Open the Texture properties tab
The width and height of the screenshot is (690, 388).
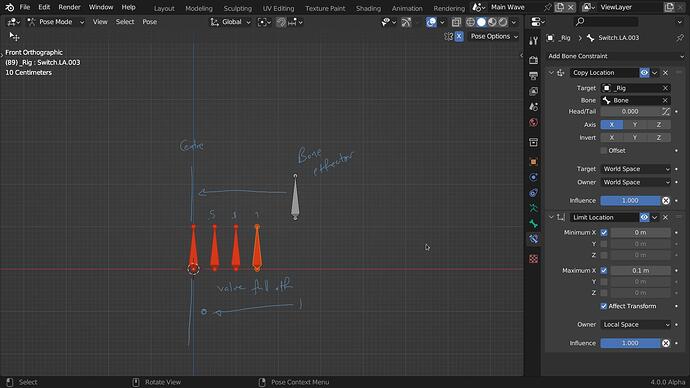coord(533,259)
